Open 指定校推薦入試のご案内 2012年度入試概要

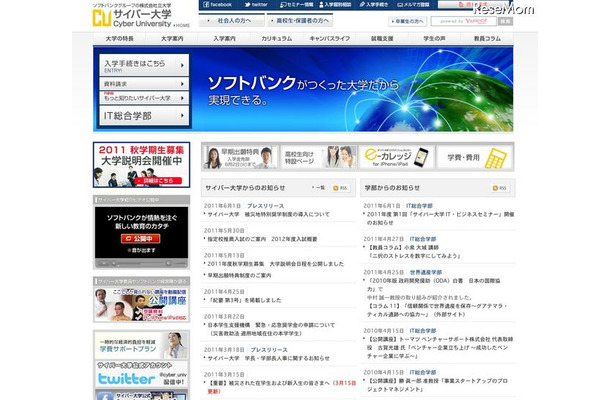point(262,239)
